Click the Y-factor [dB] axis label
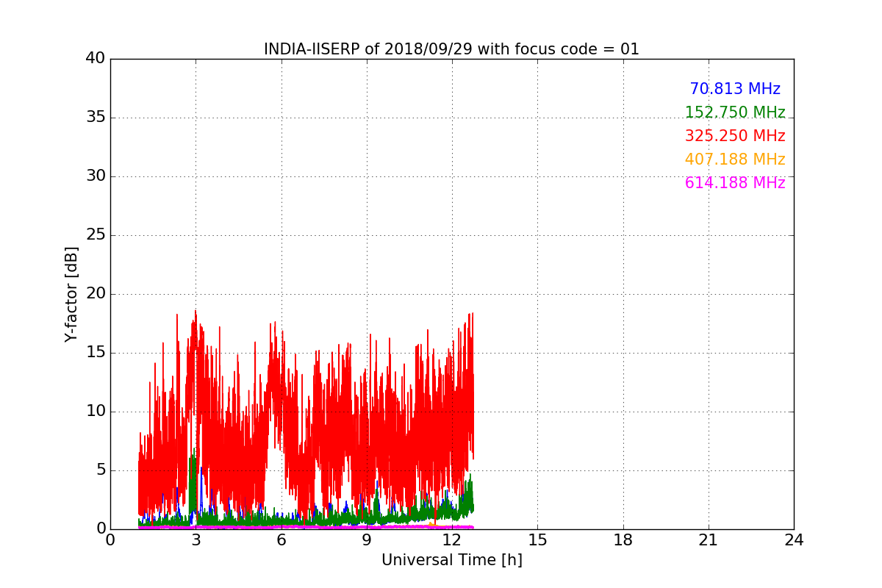The height and width of the screenshot is (588, 882). tap(71, 294)
